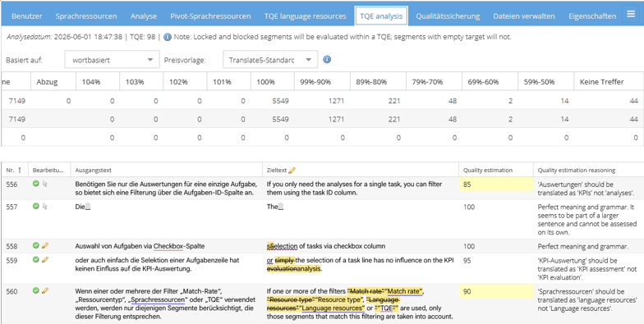Click the pencil icon in row 559
Image resolution: width=644 pixels, height=324 pixels.
(45, 259)
